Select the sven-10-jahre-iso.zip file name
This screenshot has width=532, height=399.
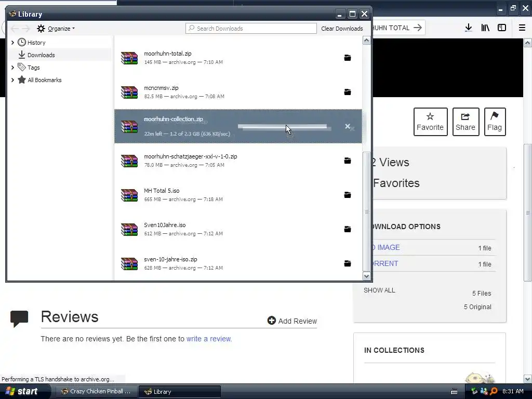click(170, 259)
